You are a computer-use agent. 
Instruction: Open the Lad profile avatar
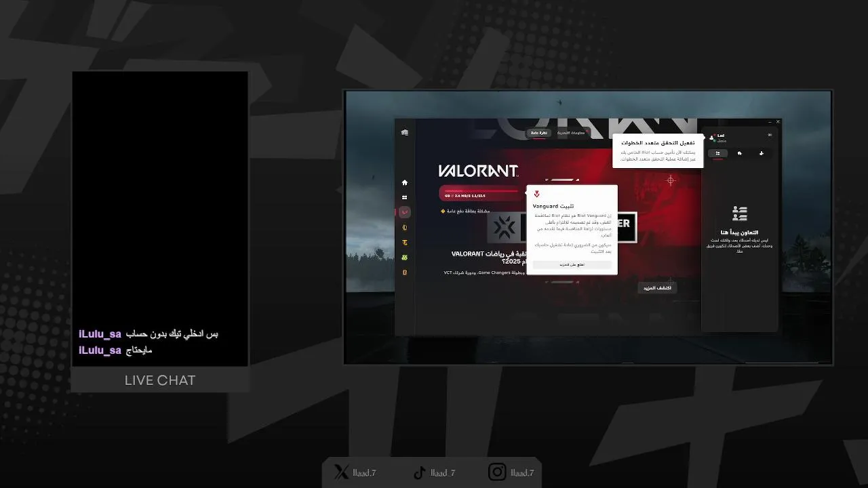(712, 138)
